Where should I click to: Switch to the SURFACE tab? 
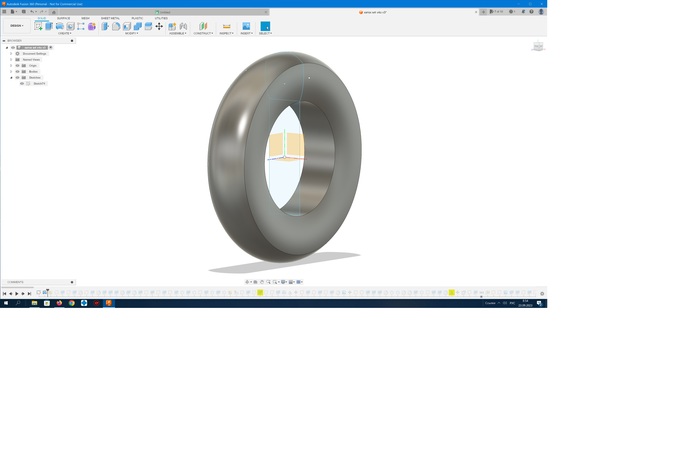click(63, 18)
